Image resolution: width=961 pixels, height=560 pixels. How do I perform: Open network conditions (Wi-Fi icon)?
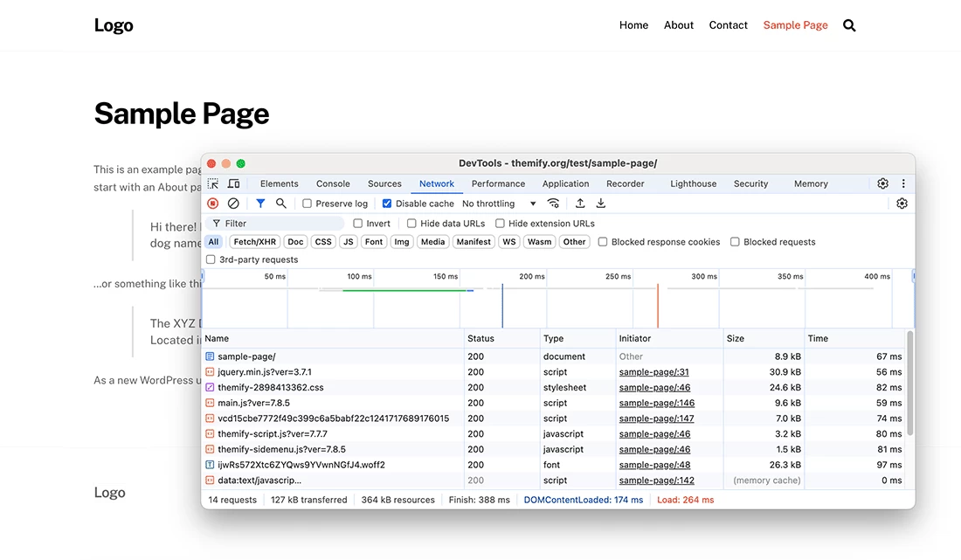click(553, 204)
